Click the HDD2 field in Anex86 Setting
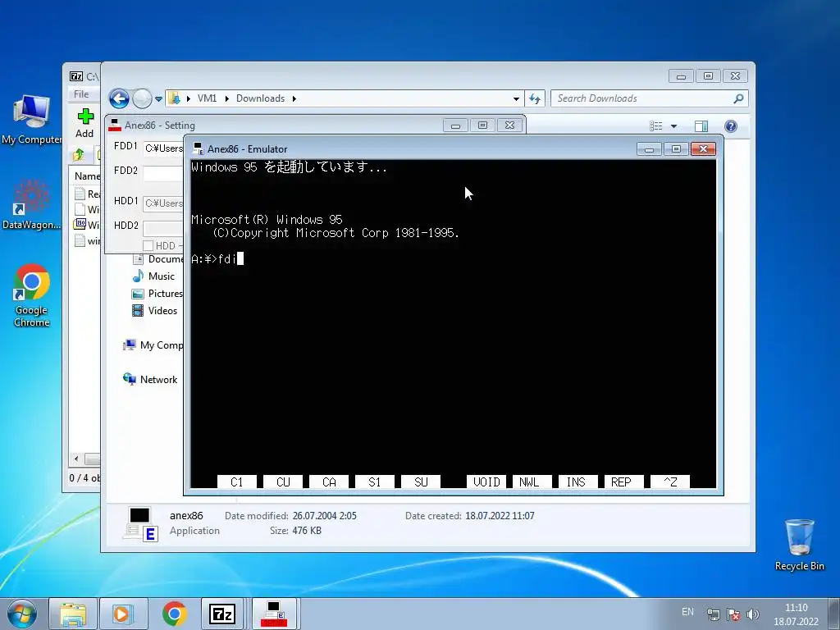 click(x=163, y=228)
